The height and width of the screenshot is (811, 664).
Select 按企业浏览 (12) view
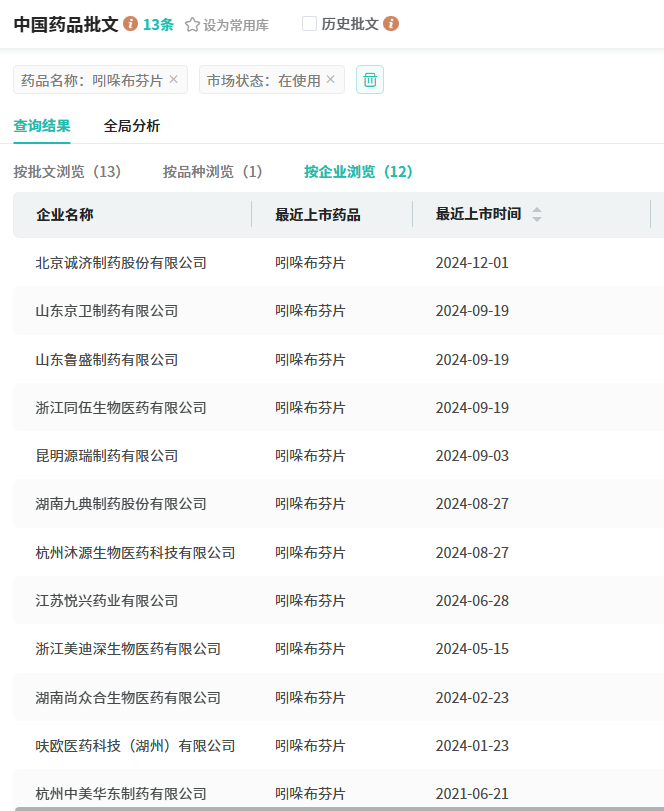coord(359,172)
